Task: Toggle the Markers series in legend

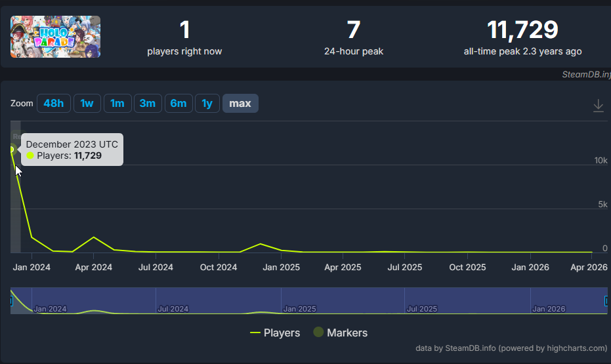Action: click(341, 333)
